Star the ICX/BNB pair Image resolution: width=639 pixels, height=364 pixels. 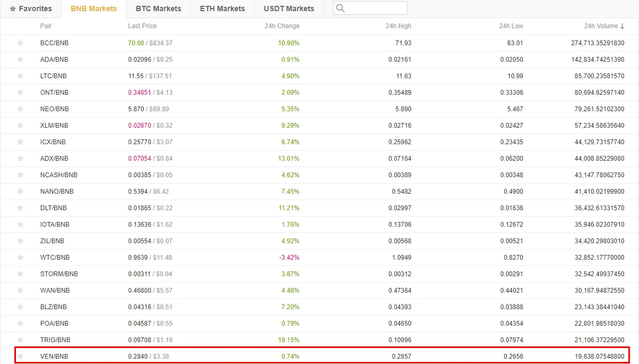click(x=20, y=142)
